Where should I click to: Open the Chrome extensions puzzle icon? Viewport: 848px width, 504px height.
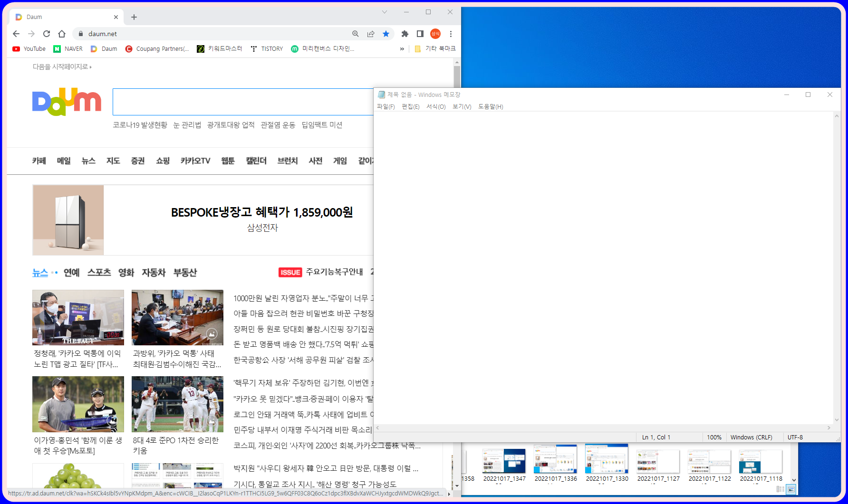405,34
